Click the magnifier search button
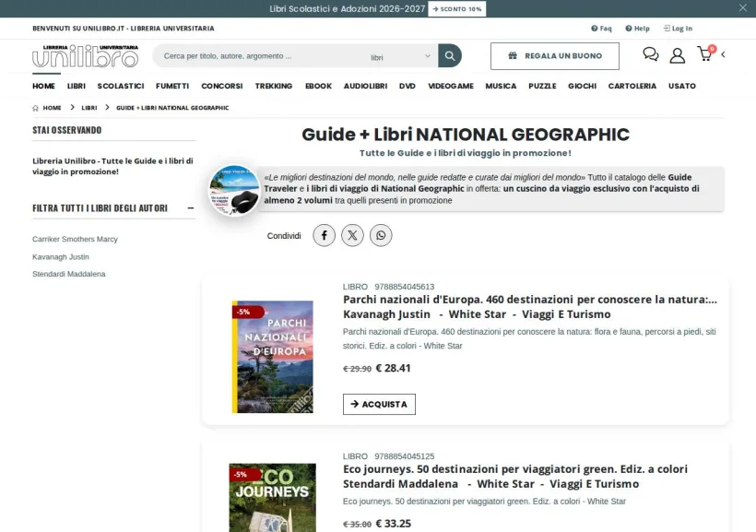 tap(450, 56)
